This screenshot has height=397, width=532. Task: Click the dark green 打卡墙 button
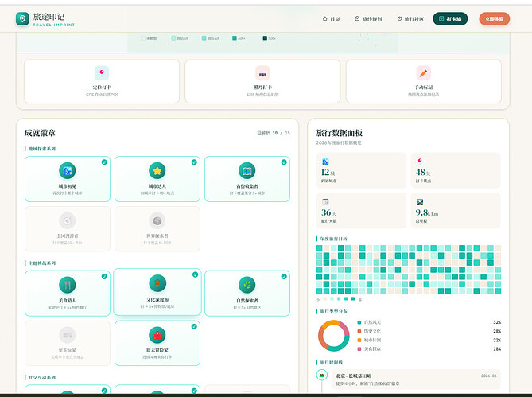tap(450, 18)
